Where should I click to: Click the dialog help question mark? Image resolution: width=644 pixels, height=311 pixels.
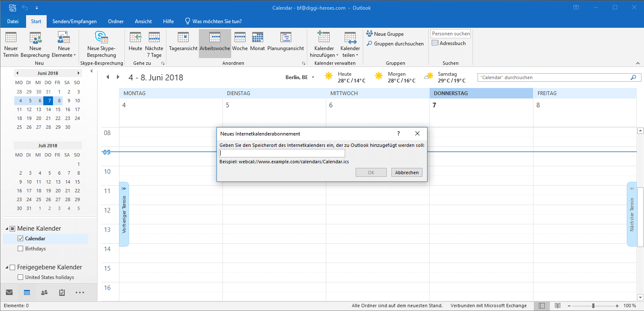[x=399, y=133]
